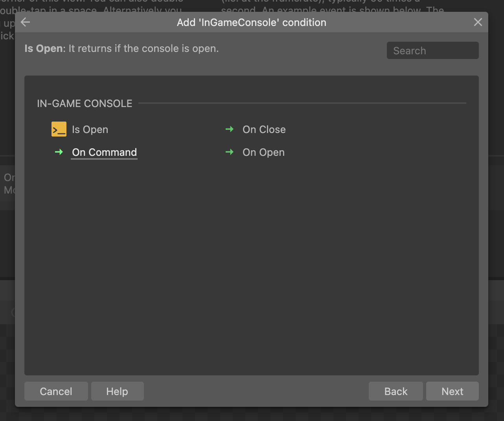
Task: Click the green arrow icon beside On Open
Action: 230,152
